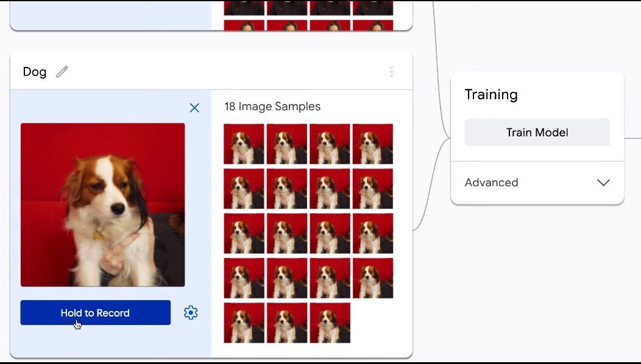Screen dimensions: 641x364
Task: Click the Hold to Record button
Action: pyautogui.click(x=95, y=312)
